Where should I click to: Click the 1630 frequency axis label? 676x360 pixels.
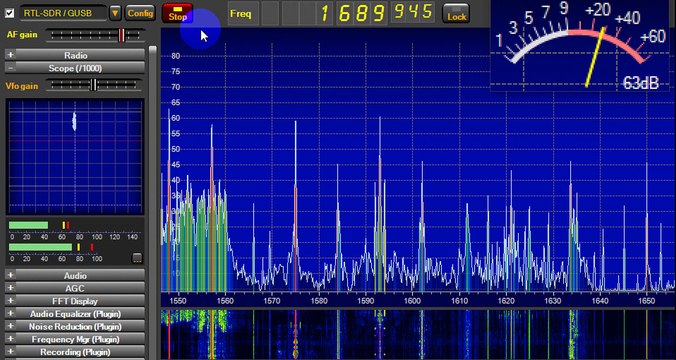coord(553,301)
